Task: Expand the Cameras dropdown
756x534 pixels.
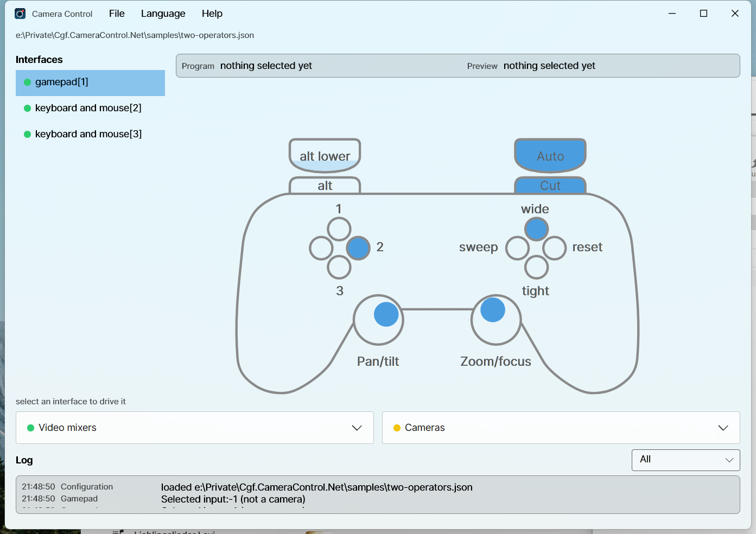Action: point(561,428)
